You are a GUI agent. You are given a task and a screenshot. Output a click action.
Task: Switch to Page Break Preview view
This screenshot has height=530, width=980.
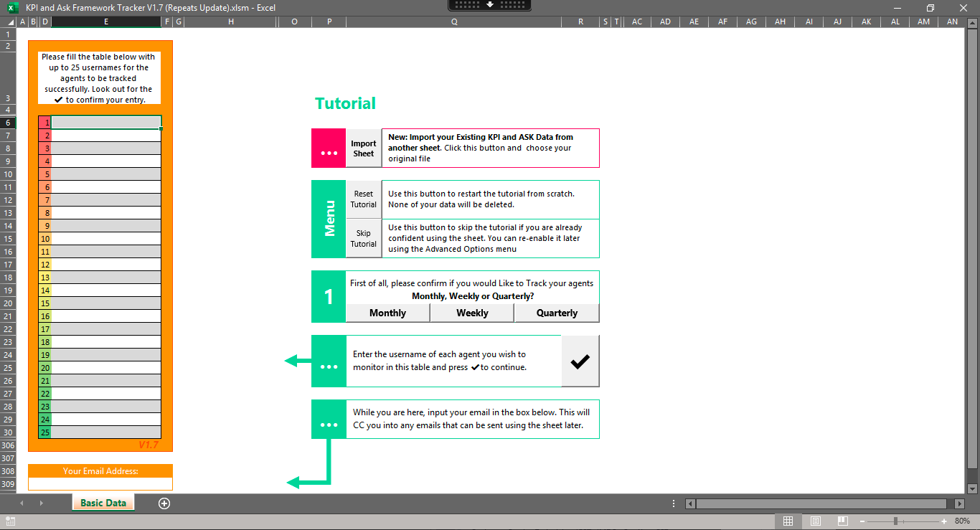tap(842, 521)
